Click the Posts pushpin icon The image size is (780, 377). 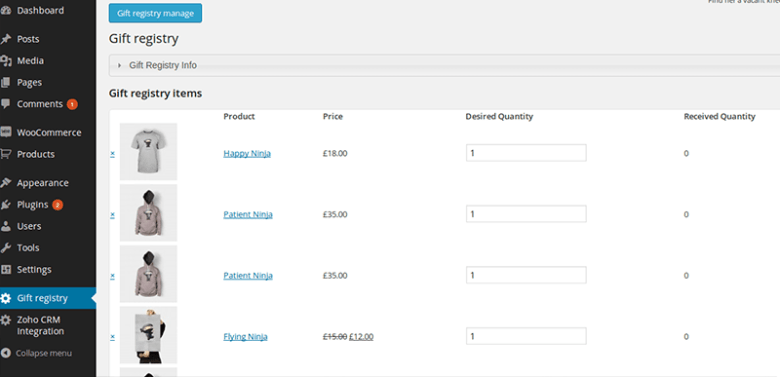click(5, 39)
